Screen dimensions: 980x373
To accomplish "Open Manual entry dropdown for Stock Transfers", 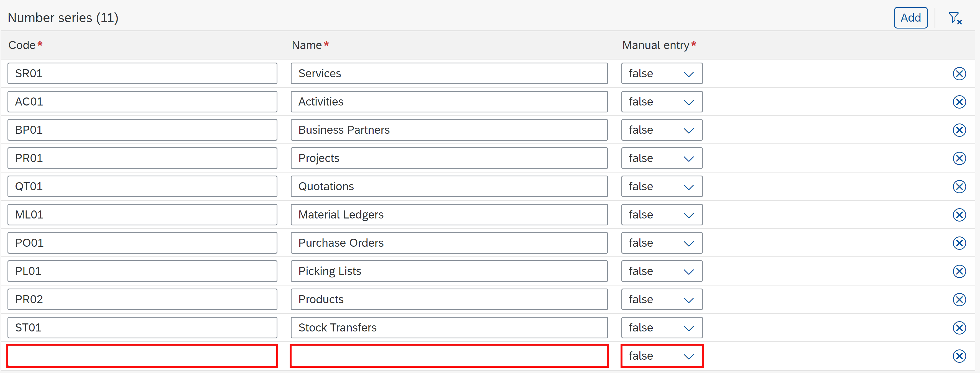I will pos(662,328).
